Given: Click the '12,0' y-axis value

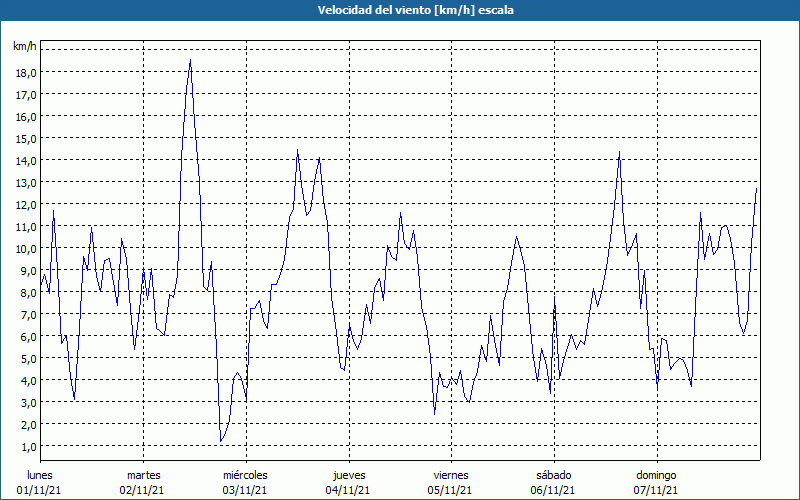Looking at the screenshot, I should click(26, 205).
